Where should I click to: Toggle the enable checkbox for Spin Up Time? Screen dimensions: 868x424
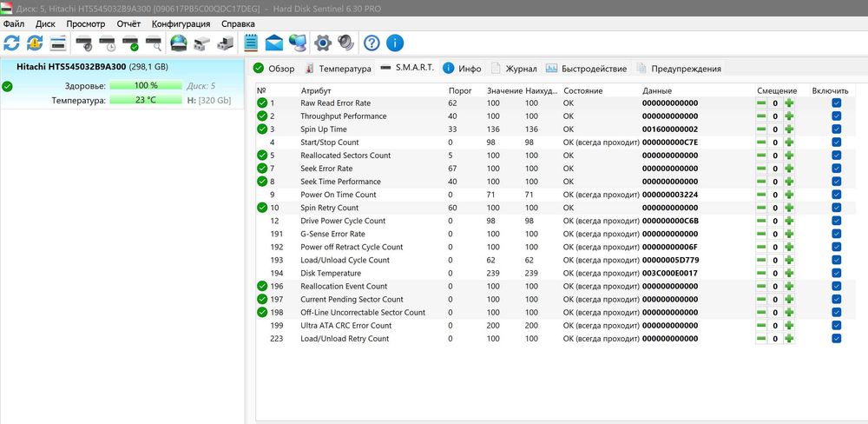(x=837, y=129)
